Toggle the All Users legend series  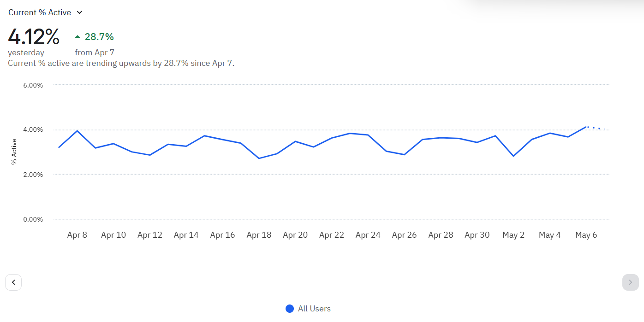point(308,309)
